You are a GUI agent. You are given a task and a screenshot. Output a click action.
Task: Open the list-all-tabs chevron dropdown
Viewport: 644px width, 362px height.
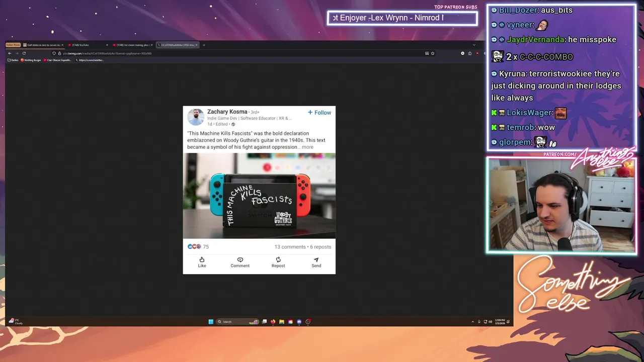pyautogui.click(x=474, y=45)
